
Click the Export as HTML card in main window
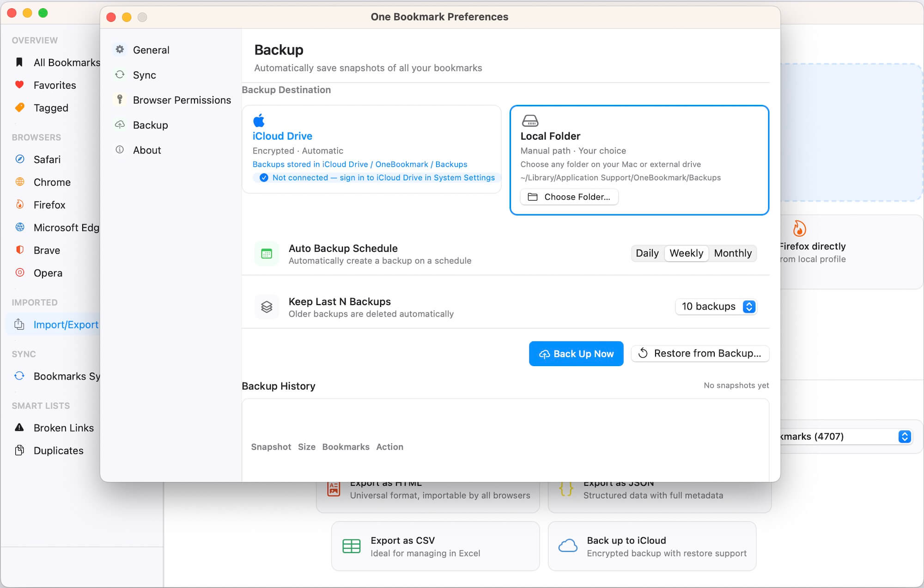428,497
